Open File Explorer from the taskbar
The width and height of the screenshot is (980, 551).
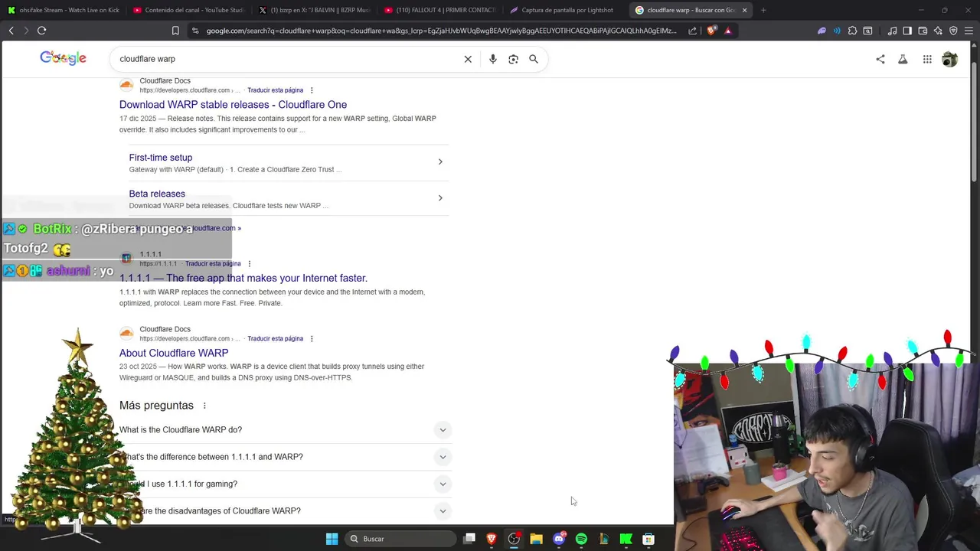(x=536, y=539)
